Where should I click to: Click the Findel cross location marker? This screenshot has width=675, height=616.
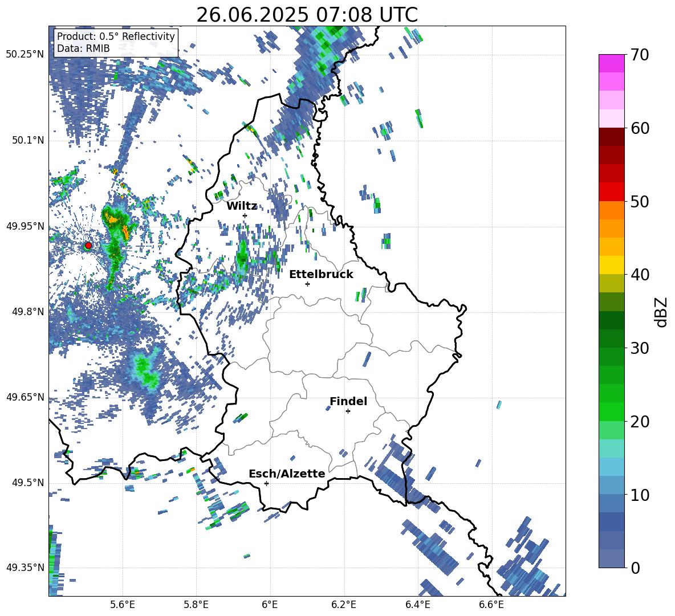click(348, 411)
